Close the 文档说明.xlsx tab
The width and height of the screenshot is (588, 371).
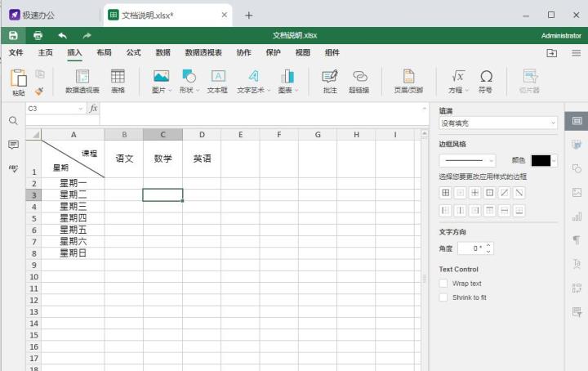[225, 15]
